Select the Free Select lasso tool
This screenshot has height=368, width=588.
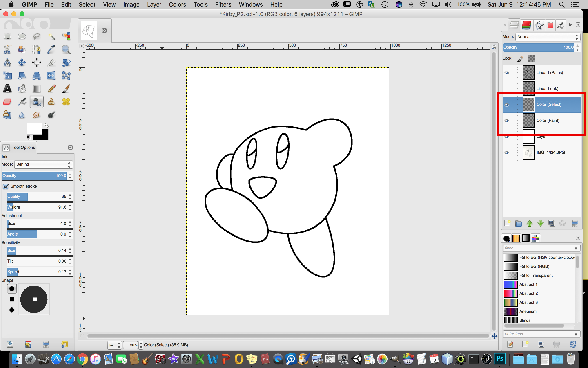(37, 37)
